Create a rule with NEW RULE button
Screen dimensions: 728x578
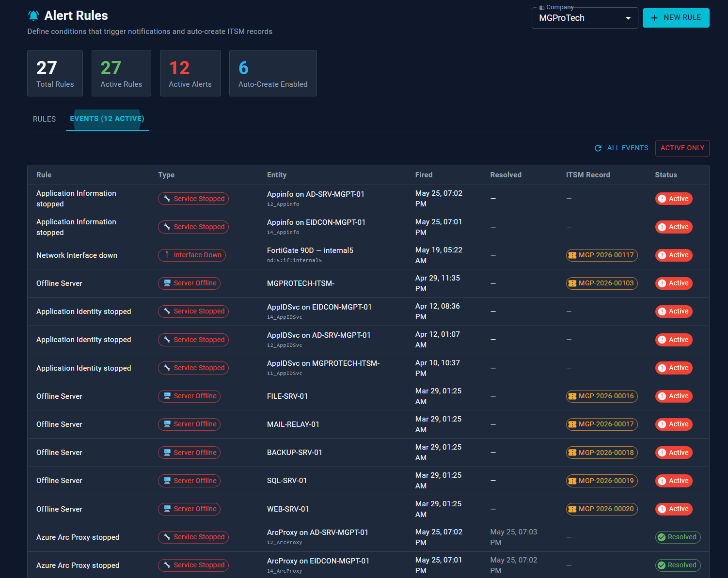[x=676, y=18]
